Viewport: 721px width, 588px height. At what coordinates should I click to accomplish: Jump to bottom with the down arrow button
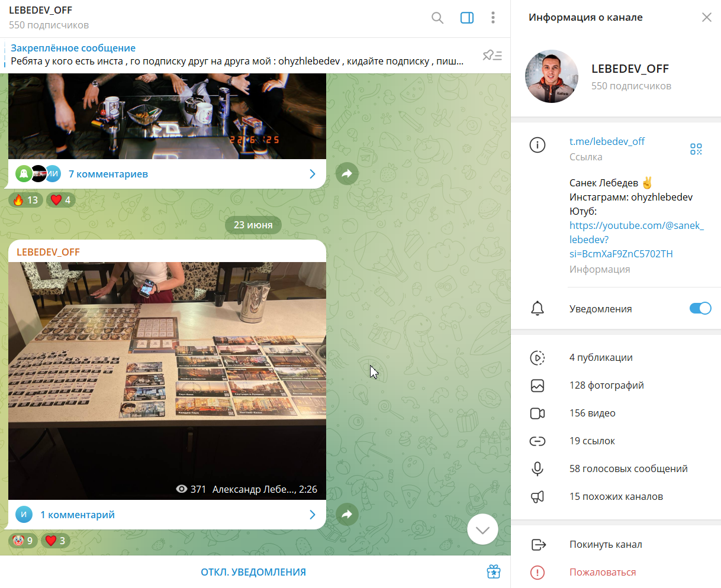[x=482, y=529]
